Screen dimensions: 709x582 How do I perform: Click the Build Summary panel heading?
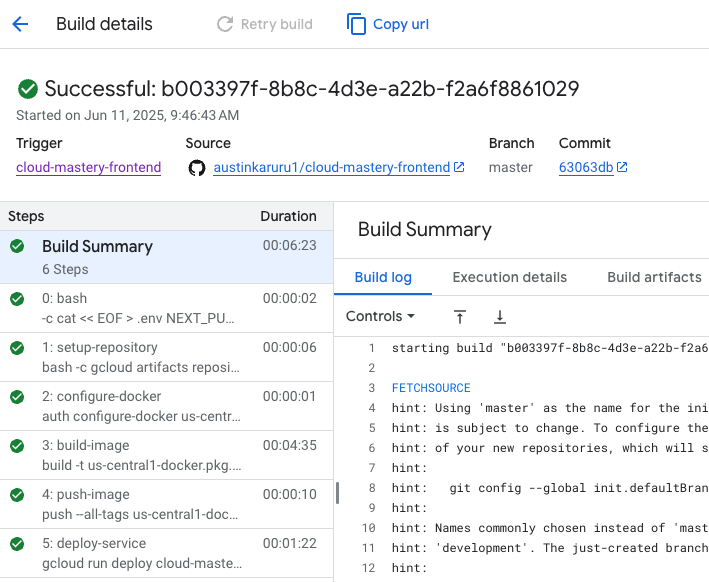425,229
